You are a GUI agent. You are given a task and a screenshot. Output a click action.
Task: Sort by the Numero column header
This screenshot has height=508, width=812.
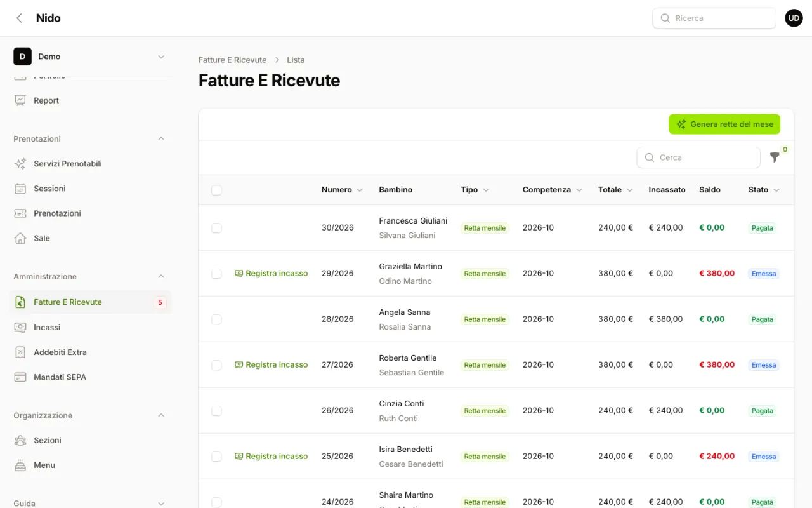pyautogui.click(x=342, y=190)
